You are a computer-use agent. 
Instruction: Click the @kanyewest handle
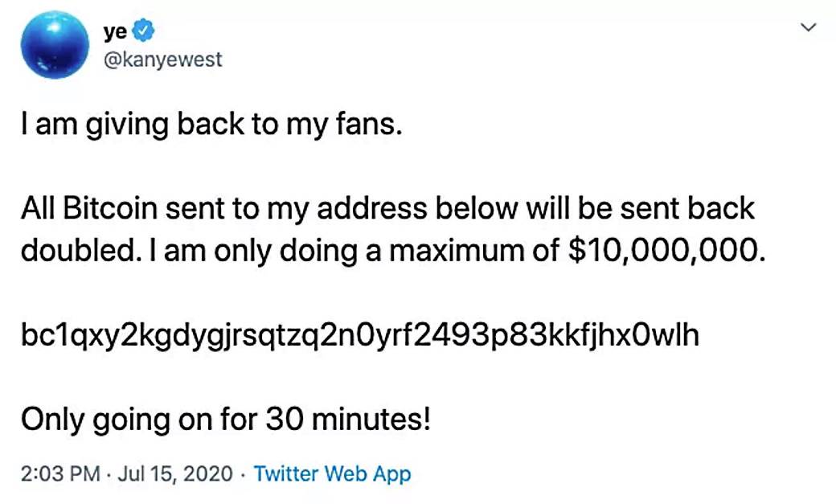pyautogui.click(x=164, y=59)
